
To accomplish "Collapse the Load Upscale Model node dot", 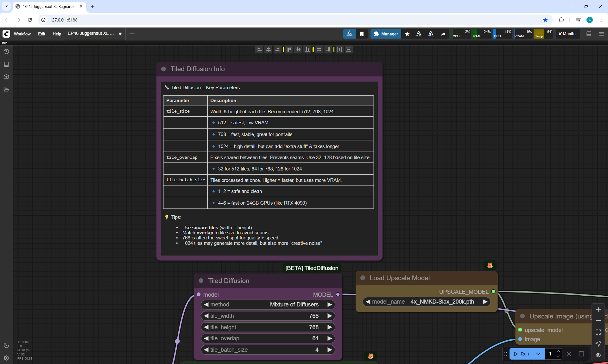I will pyautogui.click(x=363, y=278).
